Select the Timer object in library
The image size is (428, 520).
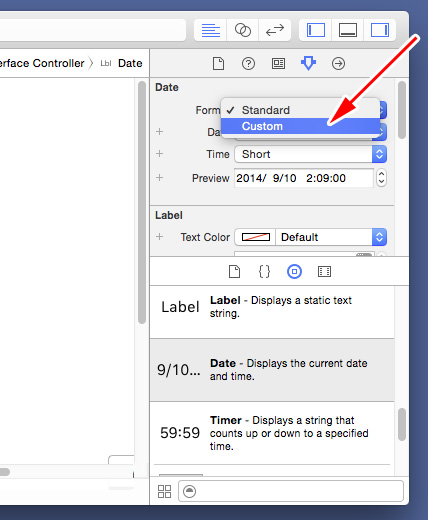272,433
